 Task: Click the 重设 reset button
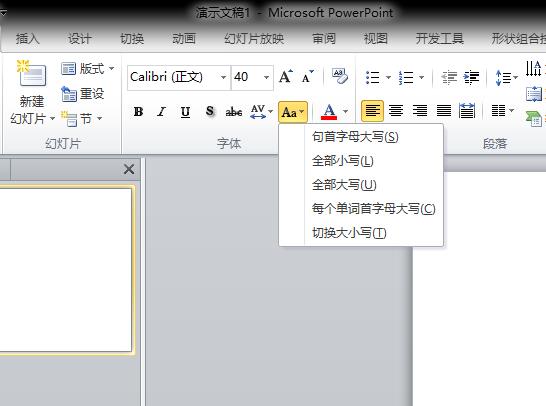tap(83, 94)
